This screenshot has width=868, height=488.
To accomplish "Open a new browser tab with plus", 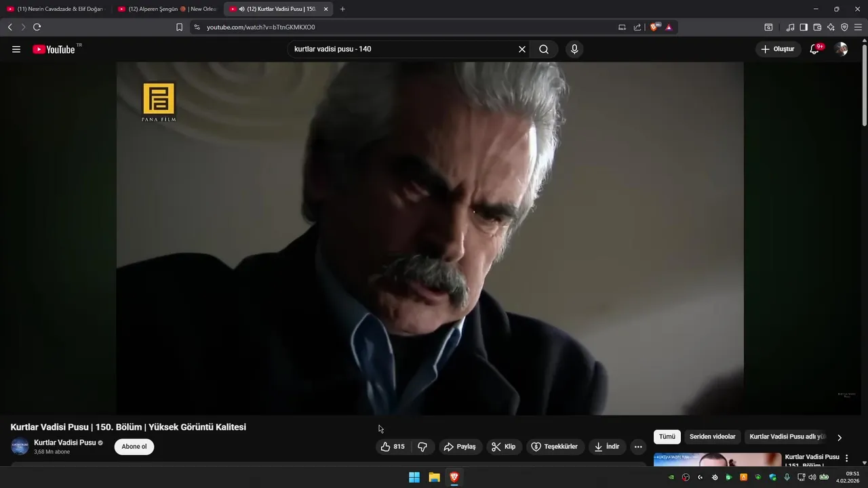I will tap(342, 9).
